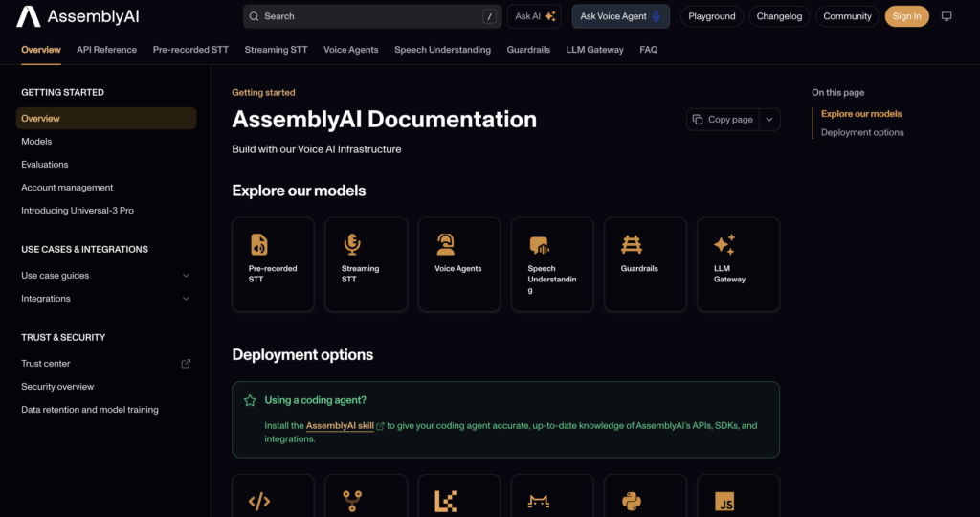Viewport: 980px width, 517px height.
Task: Click the Getting started breadcrumb
Action: (x=263, y=93)
